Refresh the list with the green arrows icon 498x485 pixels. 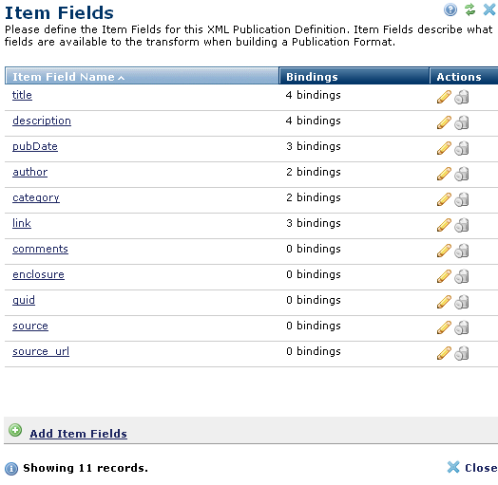tap(470, 10)
